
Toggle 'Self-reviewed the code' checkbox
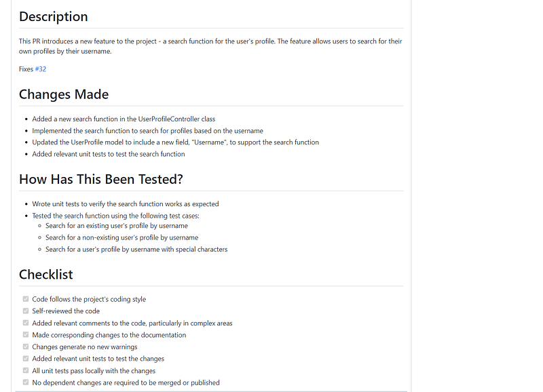click(x=26, y=311)
